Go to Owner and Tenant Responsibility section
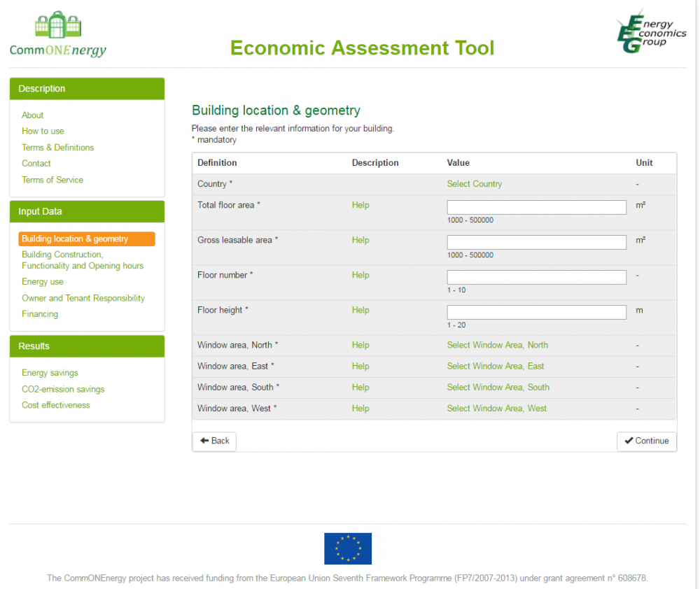 pos(83,298)
